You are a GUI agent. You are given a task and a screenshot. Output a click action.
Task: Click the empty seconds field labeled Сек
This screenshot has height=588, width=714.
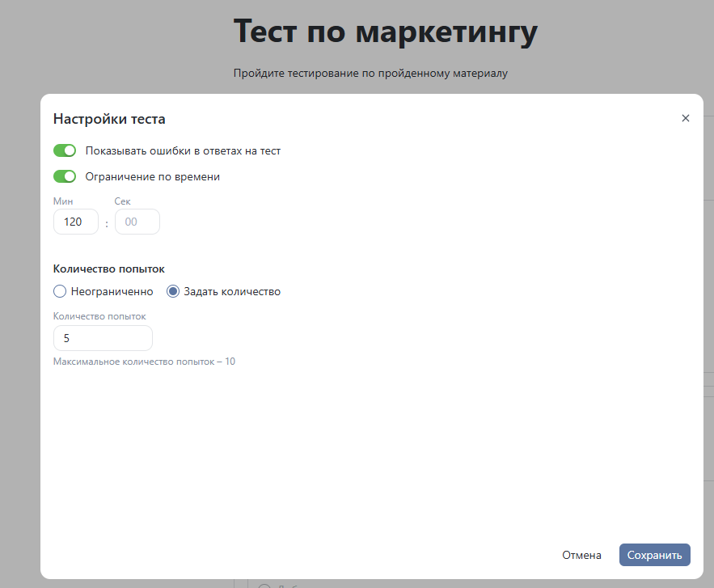click(x=137, y=221)
